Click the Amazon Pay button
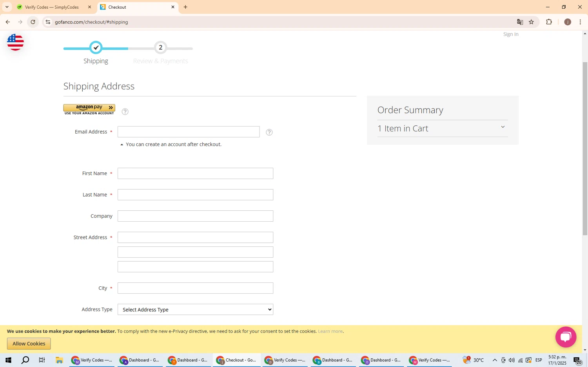Image resolution: width=588 pixels, height=367 pixels. [89, 109]
